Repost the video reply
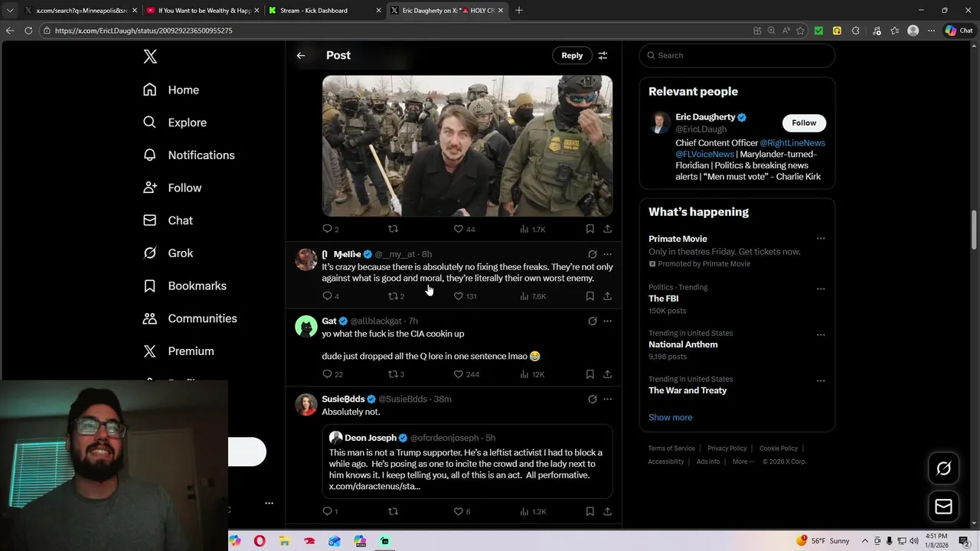980x551 pixels. pyautogui.click(x=393, y=229)
